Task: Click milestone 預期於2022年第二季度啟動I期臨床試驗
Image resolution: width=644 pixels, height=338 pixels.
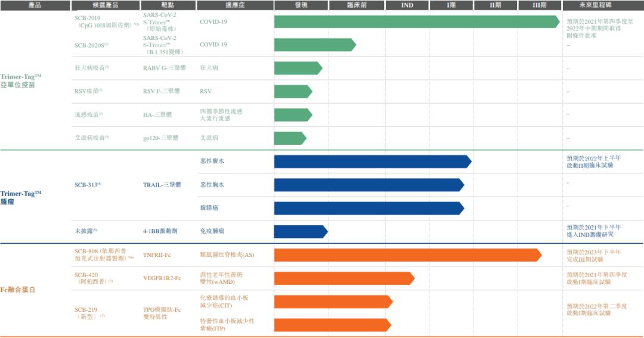Action: 597,309
